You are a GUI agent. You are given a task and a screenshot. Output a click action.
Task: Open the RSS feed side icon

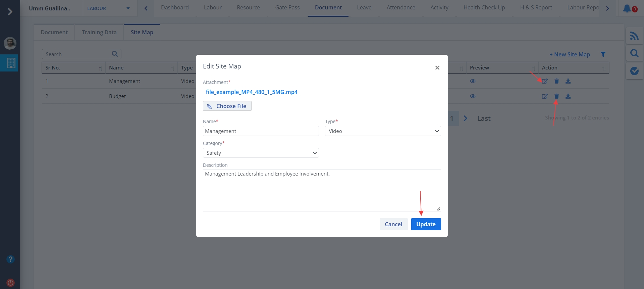[x=634, y=36]
